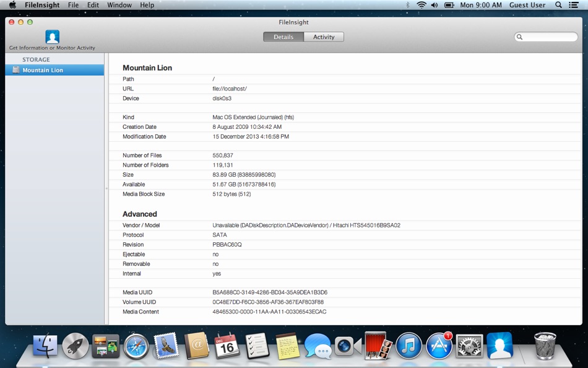The height and width of the screenshot is (368, 588).
Task: Click Bluetooth status icon in menu bar
Action: (x=407, y=5)
